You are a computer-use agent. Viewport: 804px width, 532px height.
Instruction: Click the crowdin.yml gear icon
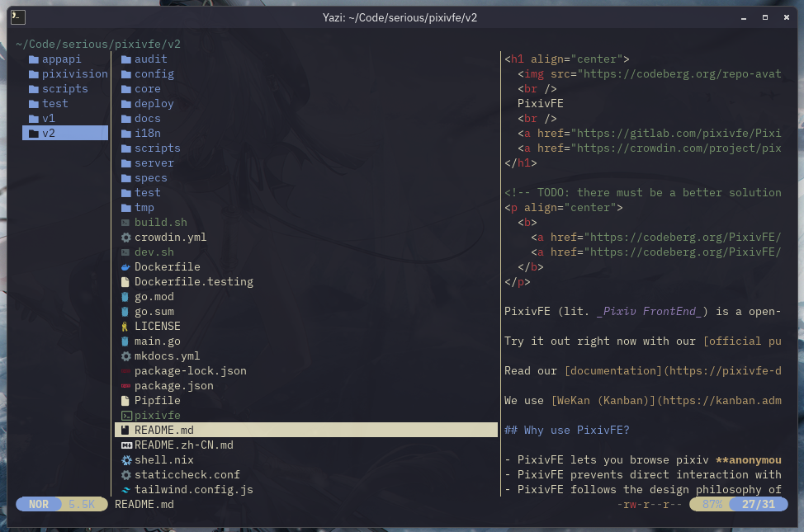click(x=126, y=238)
